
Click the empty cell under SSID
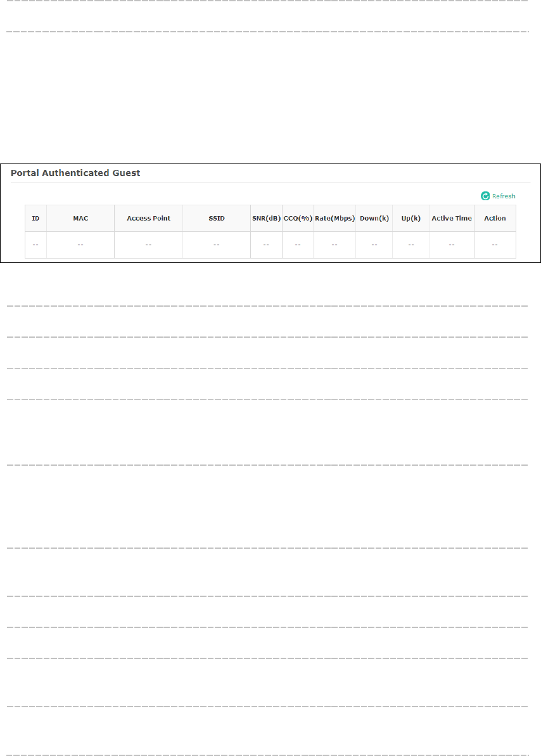pos(217,245)
